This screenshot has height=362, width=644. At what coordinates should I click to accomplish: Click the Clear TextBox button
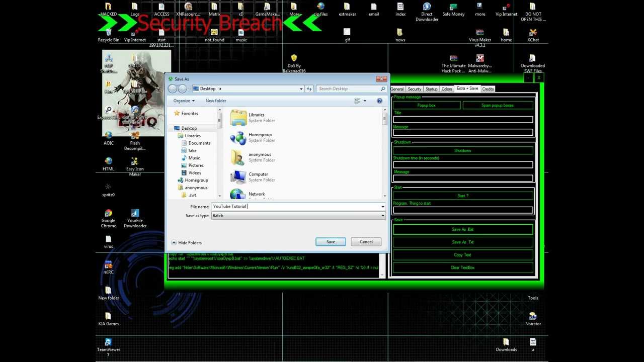[x=463, y=267]
